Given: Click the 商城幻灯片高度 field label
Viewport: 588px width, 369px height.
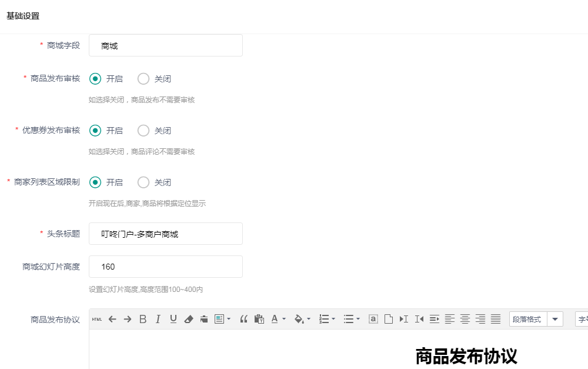Looking at the screenshot, I should [x=51, y=267].
